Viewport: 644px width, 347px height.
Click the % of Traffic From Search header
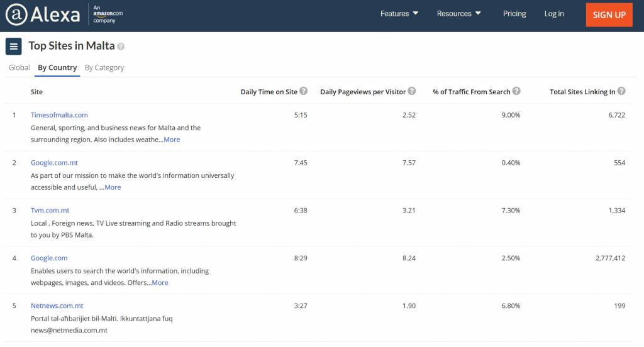click(472, 92)
